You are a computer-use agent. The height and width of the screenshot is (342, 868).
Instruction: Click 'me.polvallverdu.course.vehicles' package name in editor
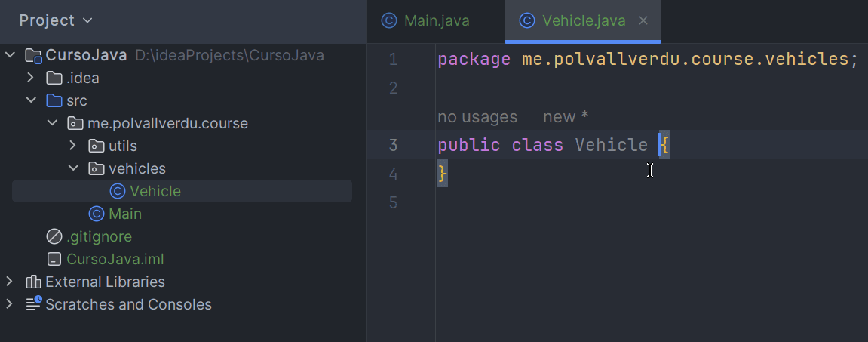pos(685,60)
